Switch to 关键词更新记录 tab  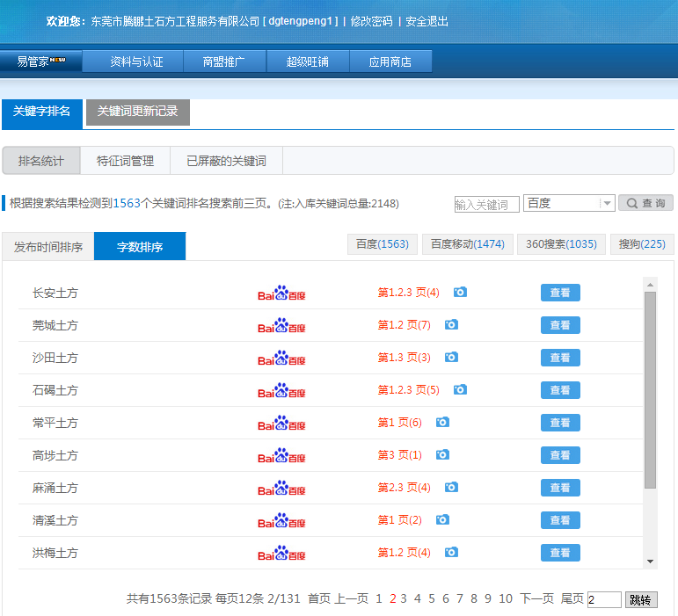click(137, 112)
